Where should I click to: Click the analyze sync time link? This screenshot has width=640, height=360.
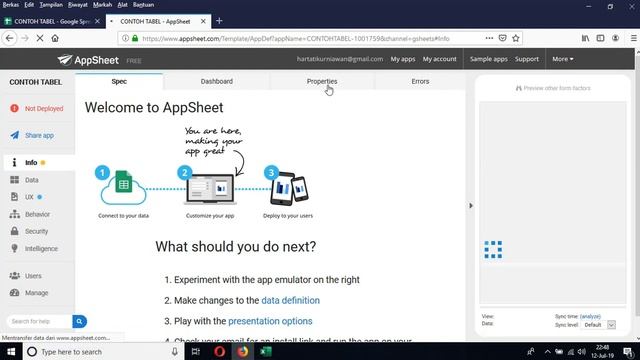click(x=590, y=316)
